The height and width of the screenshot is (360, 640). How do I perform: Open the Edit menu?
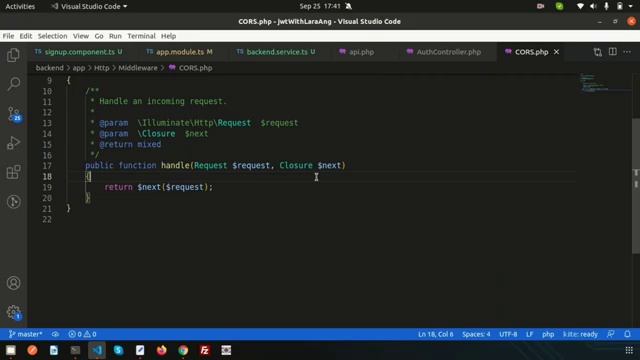[x=26, y=36]
